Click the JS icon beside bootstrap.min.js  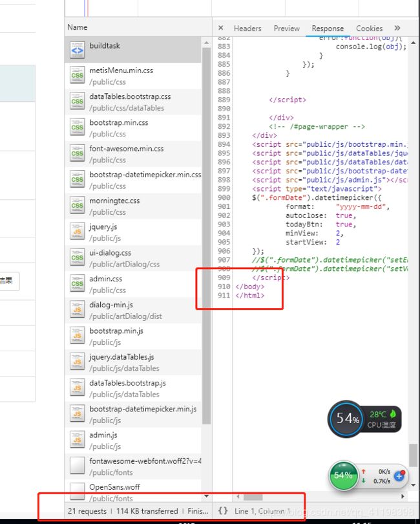point(77,336)
